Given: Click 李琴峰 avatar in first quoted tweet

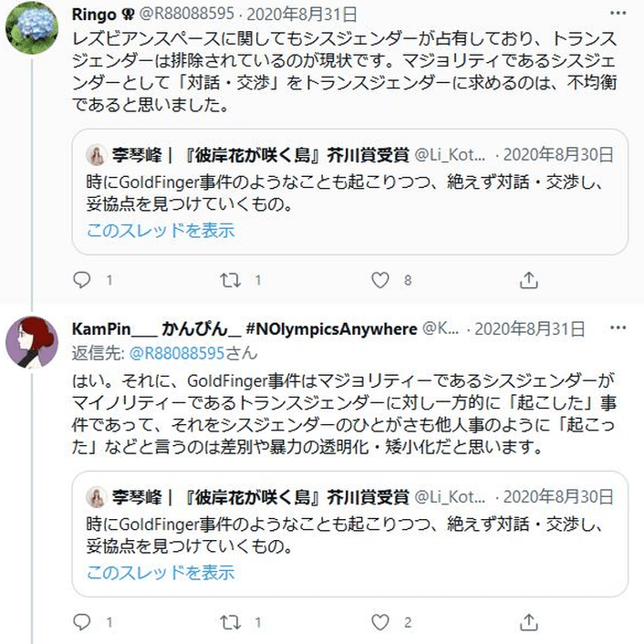Looking at the screenshot, I should tap(96, 154).
